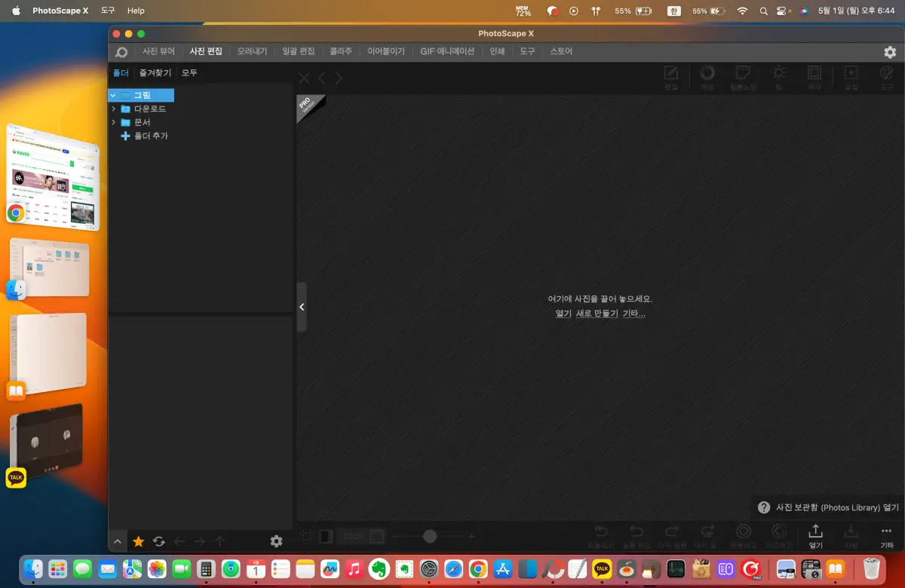Select the 폴더 sidebar tab
The image size is (905, 588).
(x=121, y=73)
